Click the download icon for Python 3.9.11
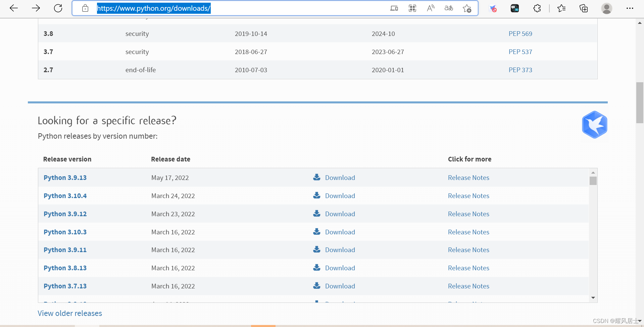The image size is (644, 327). pos(316,249)
